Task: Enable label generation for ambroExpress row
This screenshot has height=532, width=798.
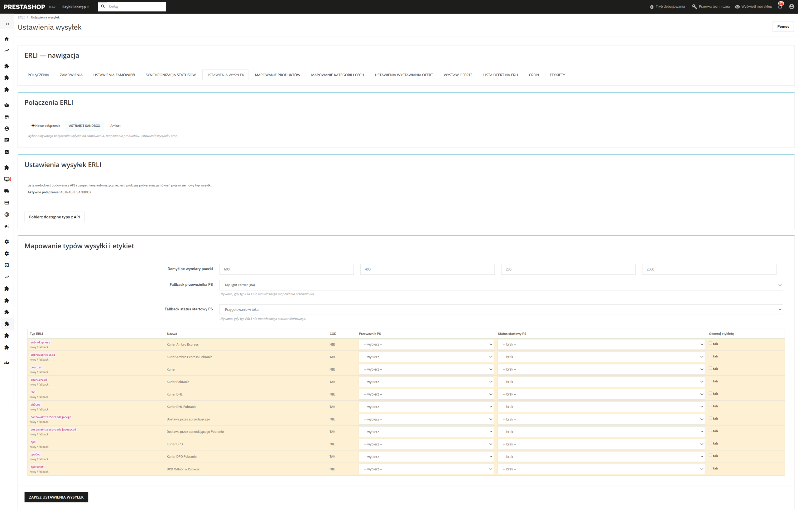Action: tap(710, 343)
